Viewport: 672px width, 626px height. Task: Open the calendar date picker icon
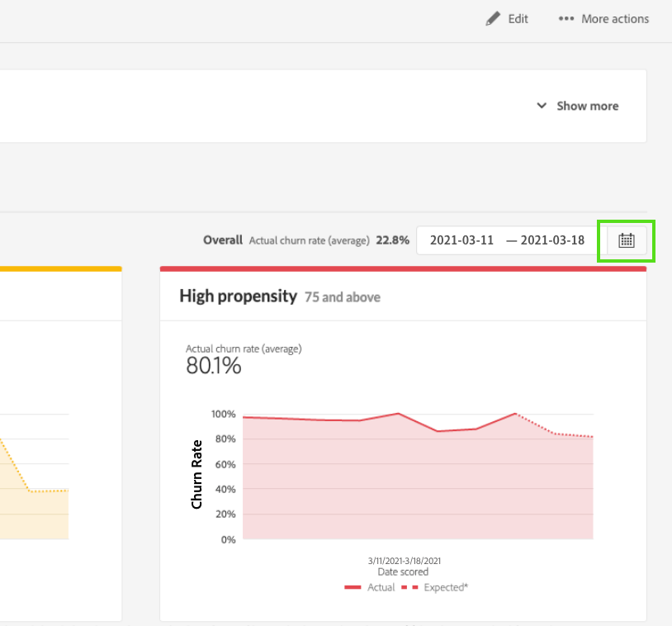tap(626, 240)
